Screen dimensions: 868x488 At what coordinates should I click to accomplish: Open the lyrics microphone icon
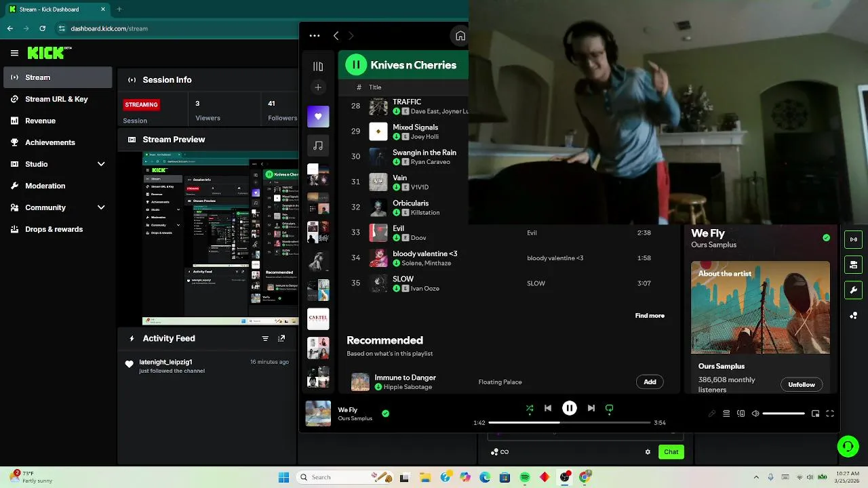coord(712,413)
